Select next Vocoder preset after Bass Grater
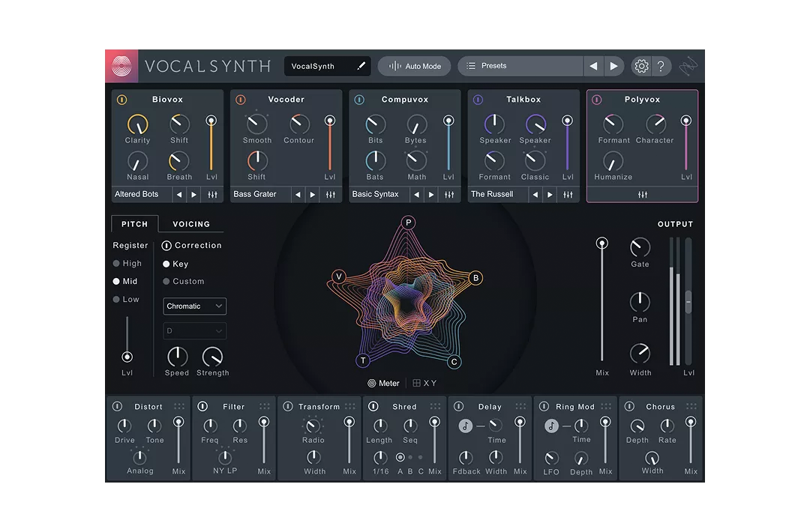810x532 pixels. tap(313, 195)
